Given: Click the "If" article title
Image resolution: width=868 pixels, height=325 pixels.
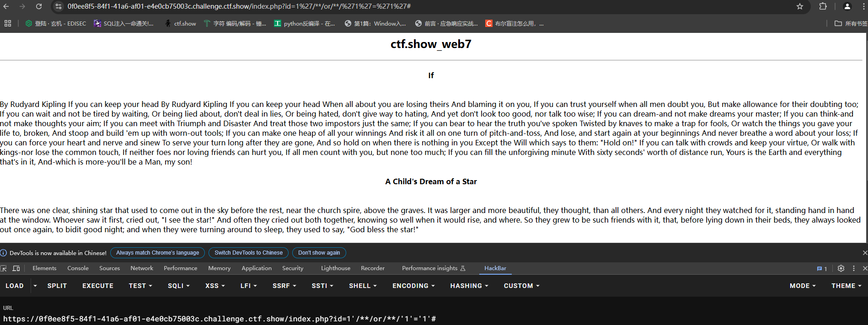Looking at the screenshot, I should [x=431, y=75].
